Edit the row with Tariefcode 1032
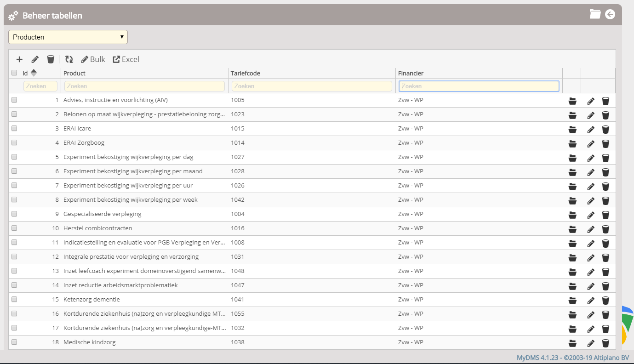The width and height of the screenshot is (634, 364). pos(591,329)
